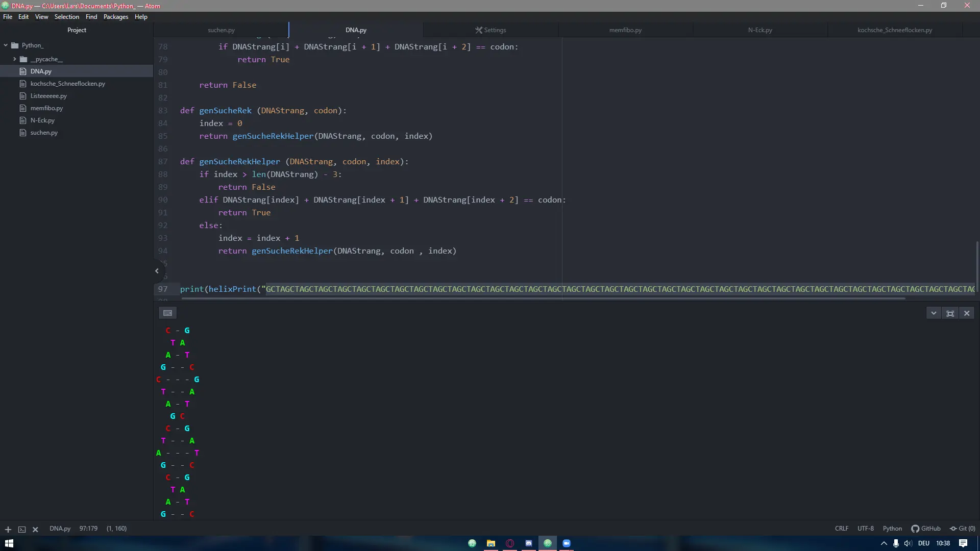Select the terminal icon in status bar
This screenshot has height=551, width=980.
click(x=22, y=529)
